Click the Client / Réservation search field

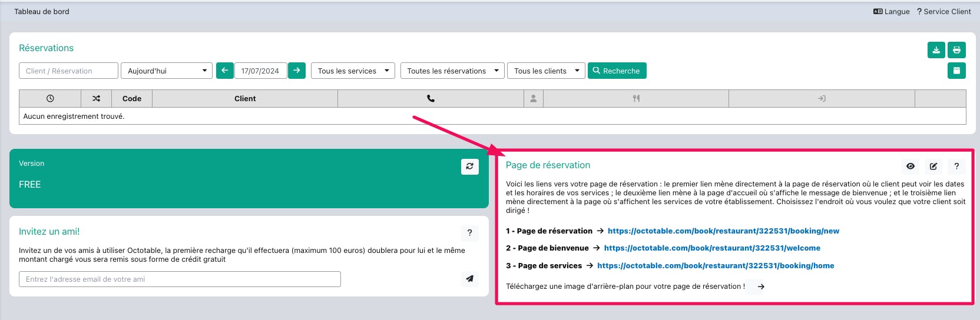[68, 71]
